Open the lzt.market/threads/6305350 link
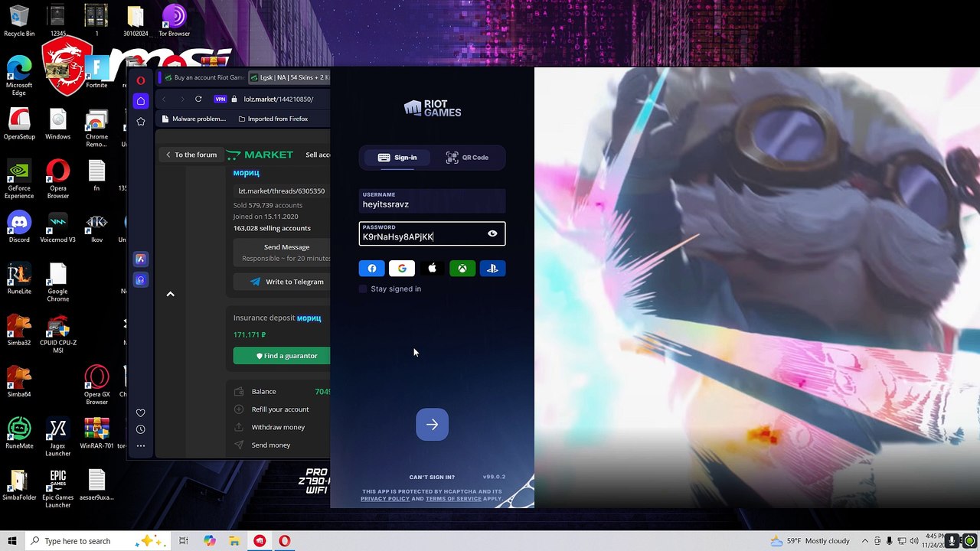Viewport: 980px width, 551px height. [282, 191]
